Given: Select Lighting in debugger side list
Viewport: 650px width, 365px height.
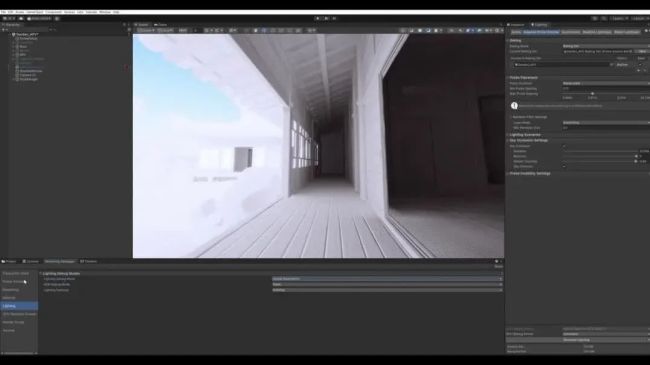Looking at the screenshot, I should [x=19, y=306].
